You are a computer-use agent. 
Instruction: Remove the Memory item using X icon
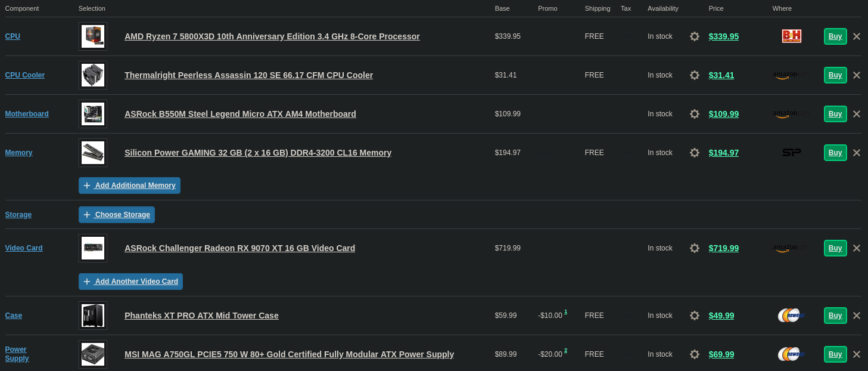pos(857,153)
